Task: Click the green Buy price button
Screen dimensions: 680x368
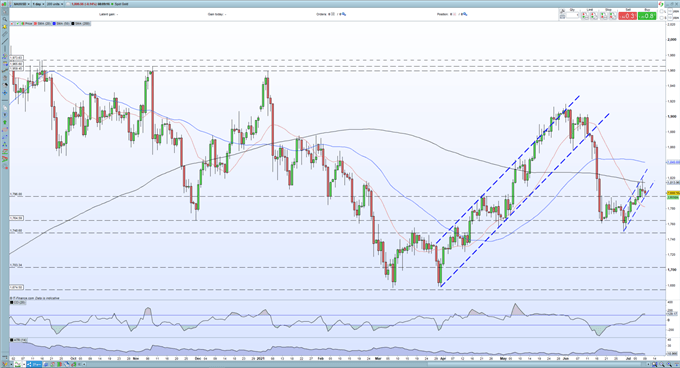Action: [647, 16]
